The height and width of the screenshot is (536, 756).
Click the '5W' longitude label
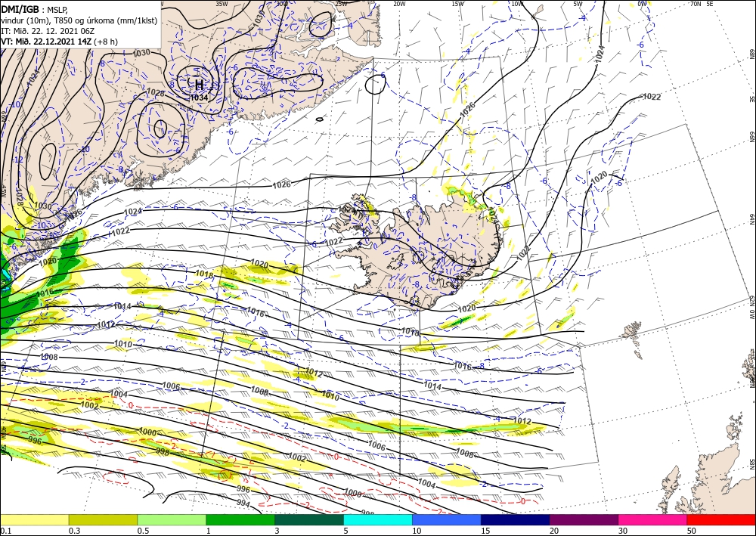578,3
